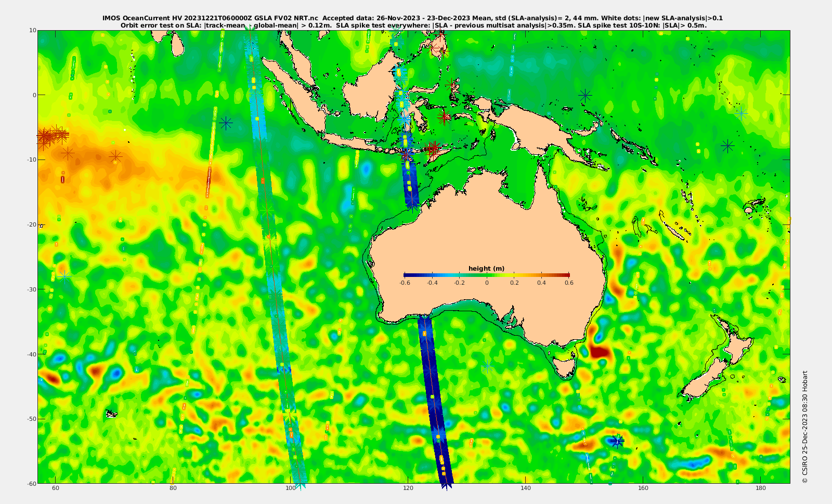This screenshot has height=504, width=832.
Task: Click latitude axis label -10
Action: 31,160
